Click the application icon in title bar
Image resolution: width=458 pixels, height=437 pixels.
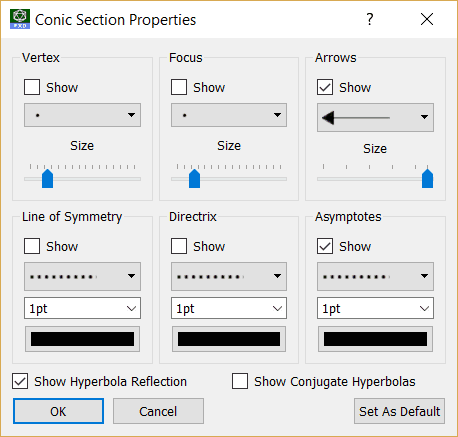(x=20, y=19)
